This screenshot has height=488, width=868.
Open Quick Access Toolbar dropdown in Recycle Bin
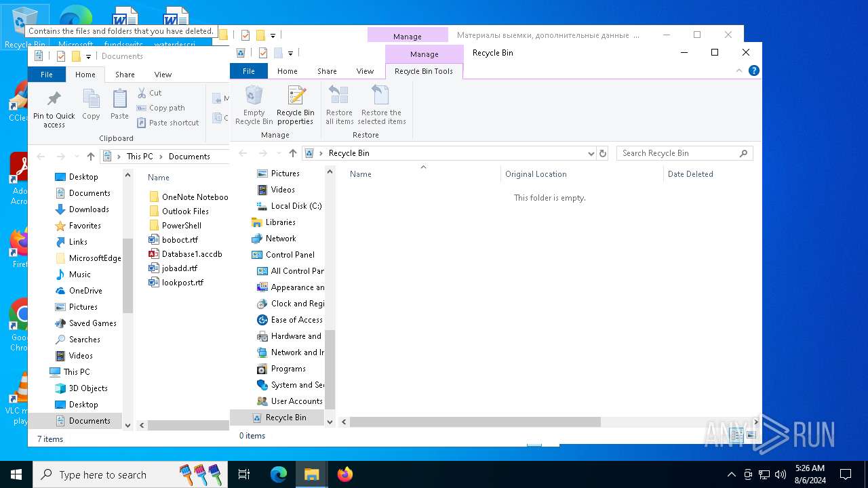(290, 53)
